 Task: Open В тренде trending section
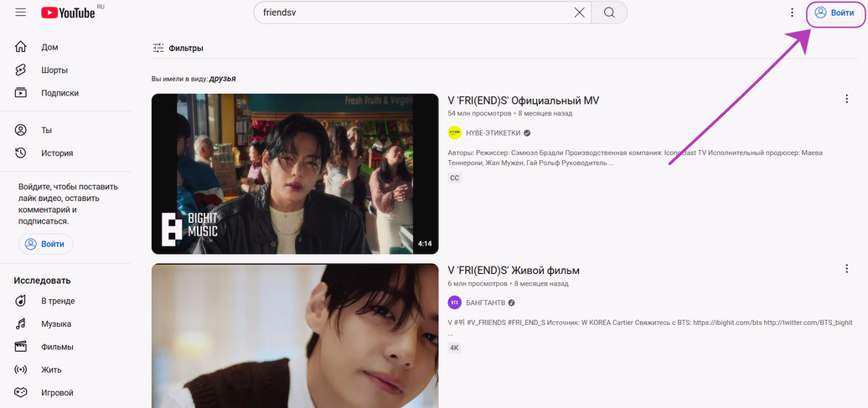(x=58, y=301)
